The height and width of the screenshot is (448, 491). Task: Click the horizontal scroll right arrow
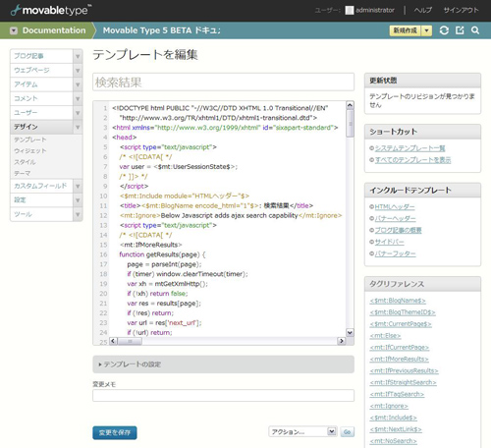click(x=341, y=341)
